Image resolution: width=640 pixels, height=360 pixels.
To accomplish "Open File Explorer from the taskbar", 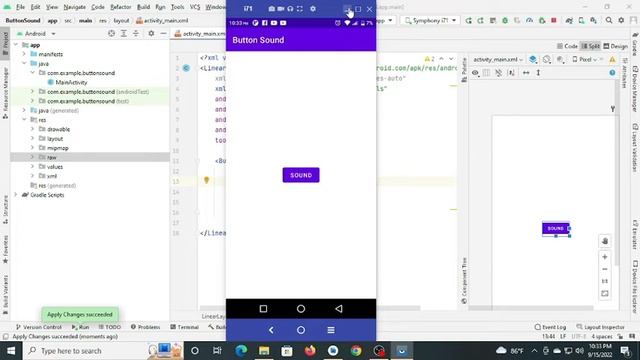I will (x=264, y=351).
